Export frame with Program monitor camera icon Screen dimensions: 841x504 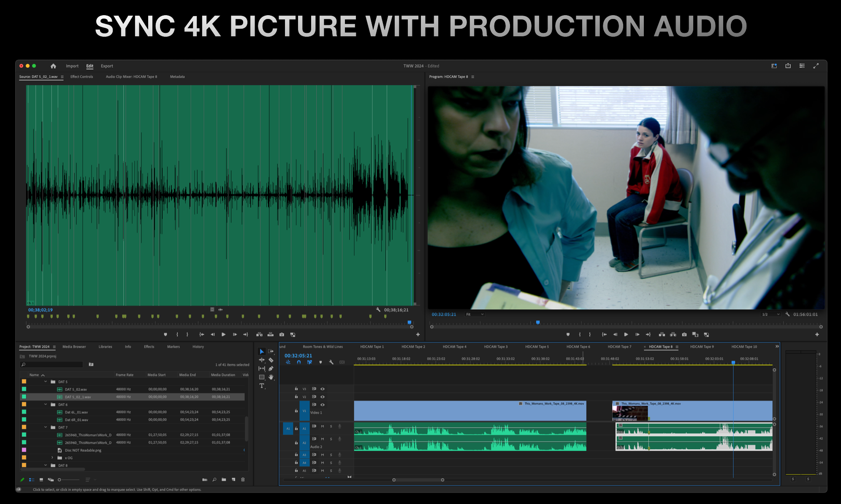click(684, 334)
